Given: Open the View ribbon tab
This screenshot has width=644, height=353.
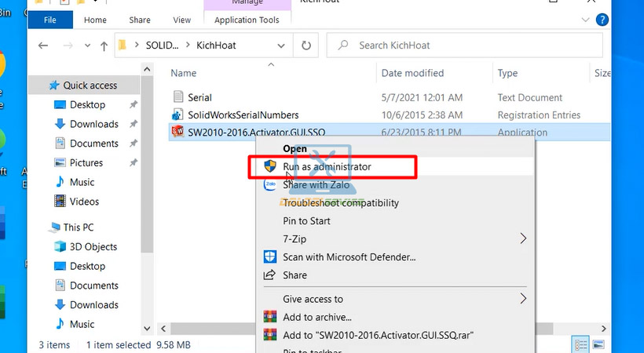Looking at the screenshot, I should 181,20.
